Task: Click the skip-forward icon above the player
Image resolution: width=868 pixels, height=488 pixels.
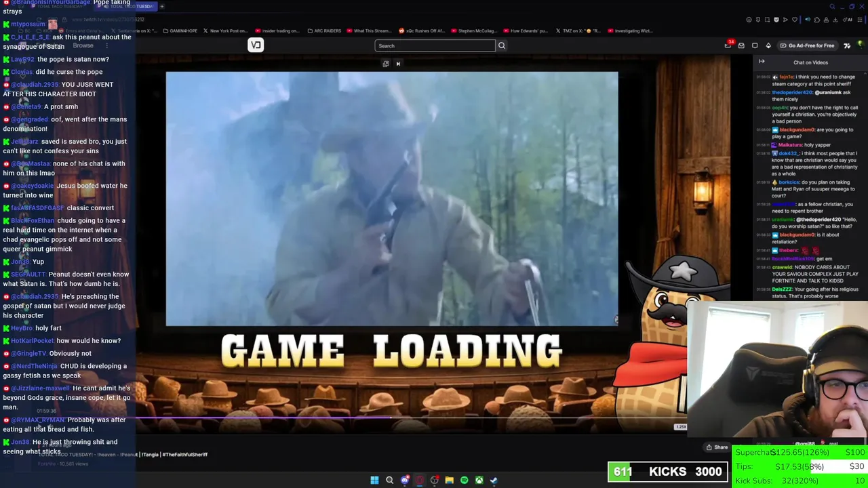Action: tap(398, 64)
